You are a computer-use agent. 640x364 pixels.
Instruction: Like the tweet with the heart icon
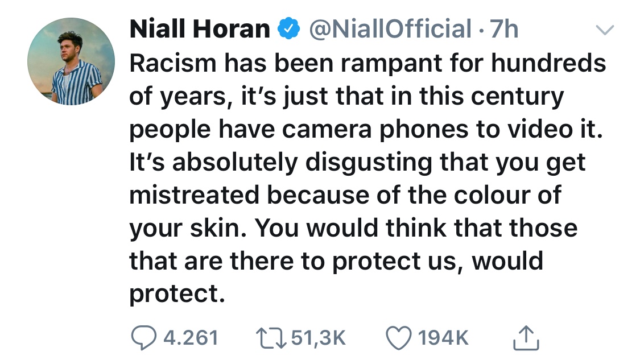click(x=399, y=338)
